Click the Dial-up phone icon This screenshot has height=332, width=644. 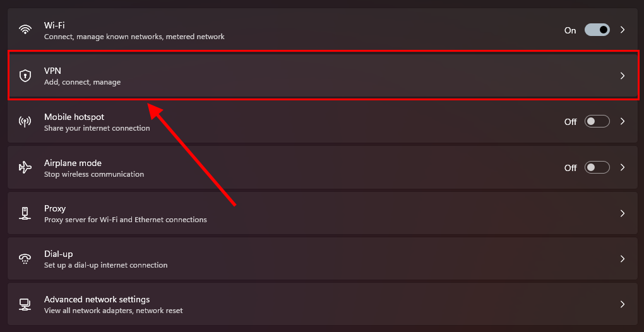tap(25, 259)
